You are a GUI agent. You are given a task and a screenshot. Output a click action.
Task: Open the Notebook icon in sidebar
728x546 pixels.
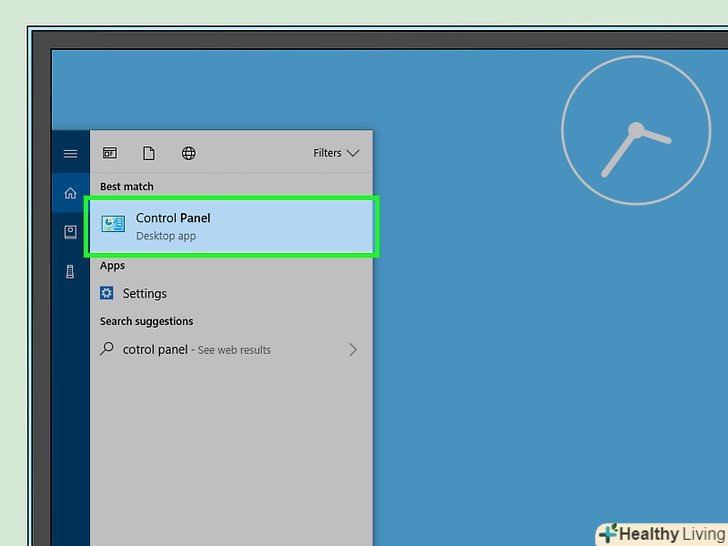click(x=71, y=232)
